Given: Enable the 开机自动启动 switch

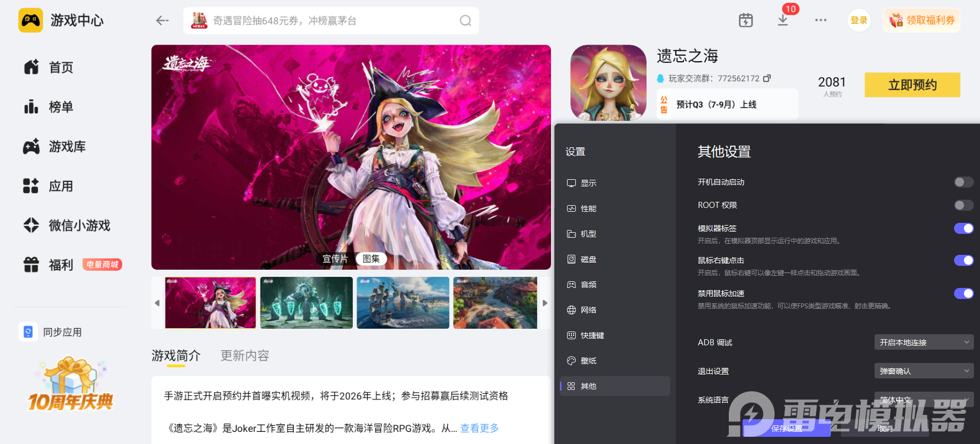Looking at the screenshot, I should 964,182.
